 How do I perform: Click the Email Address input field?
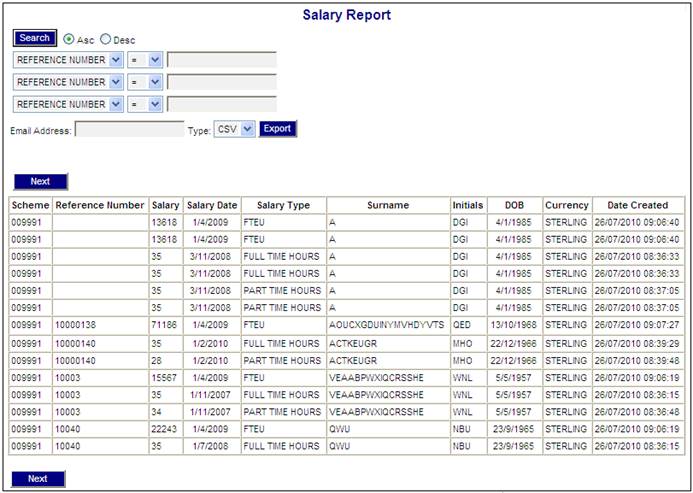pos(129,130)
